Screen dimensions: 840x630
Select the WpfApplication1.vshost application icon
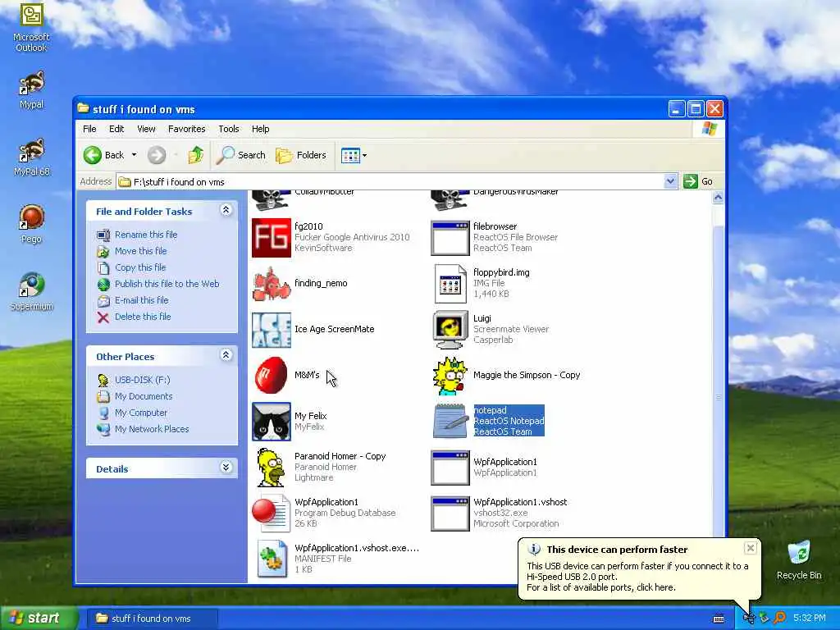coord(450,514)
